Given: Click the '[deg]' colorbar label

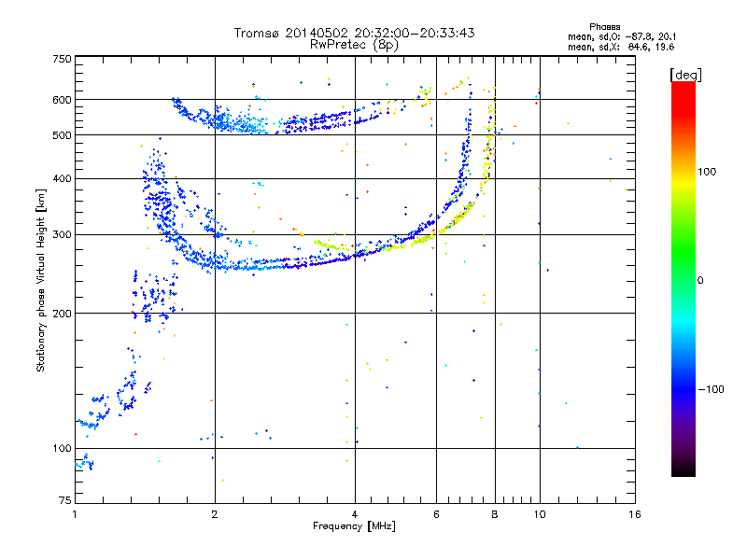Looking at the screenshot, I should point(685,75).
